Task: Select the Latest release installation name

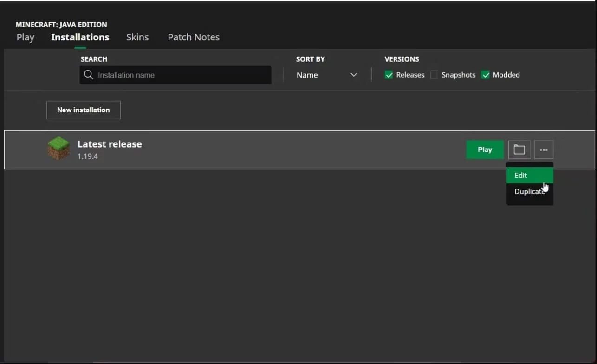Action: pos(110,144)
